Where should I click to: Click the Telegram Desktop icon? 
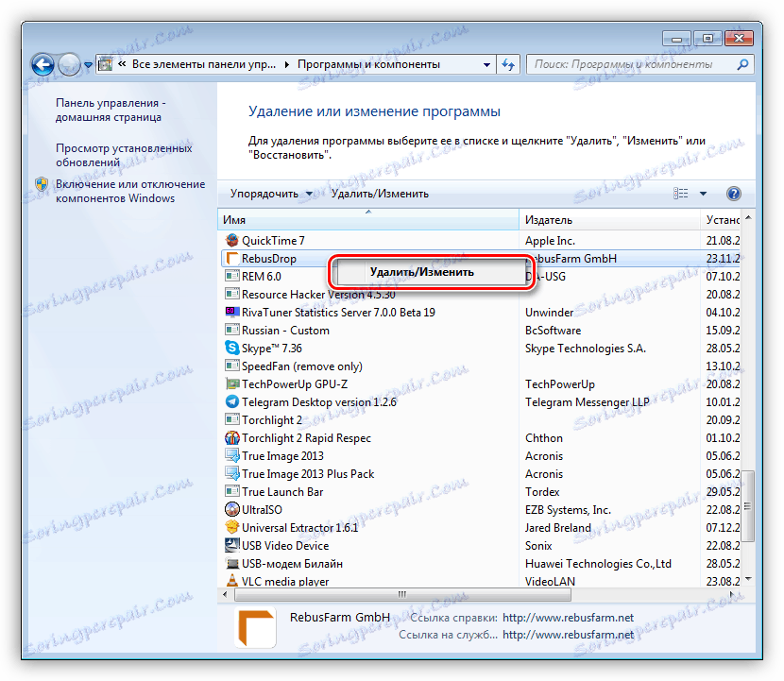tap(232, 402)
